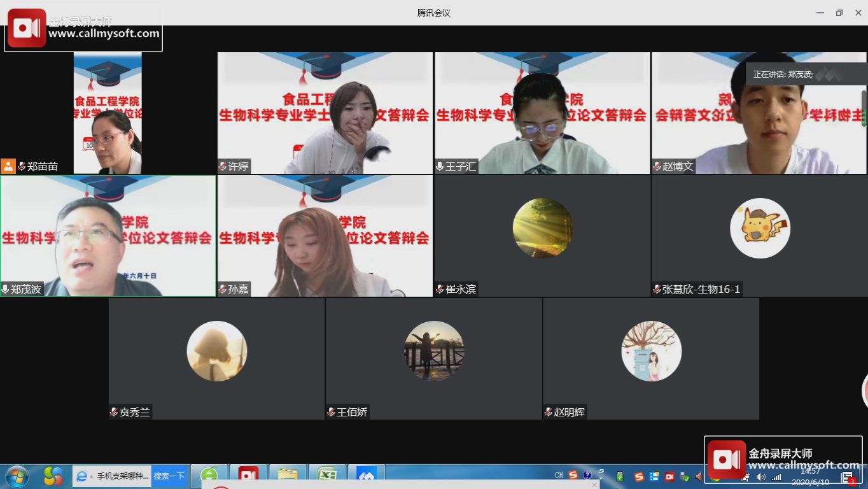Minimize the 腾讯会议 window
The height and width of the screenshot is (489, 868).
(x=819, y=13)
